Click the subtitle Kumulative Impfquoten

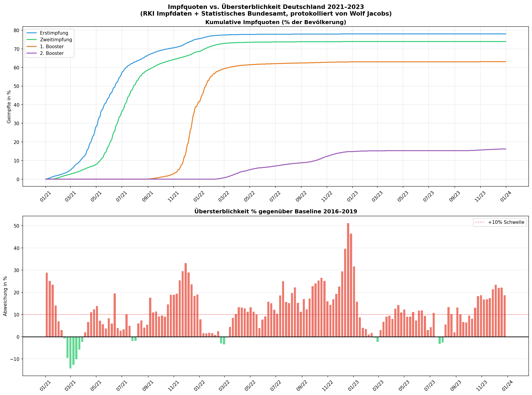click(275, 22)
